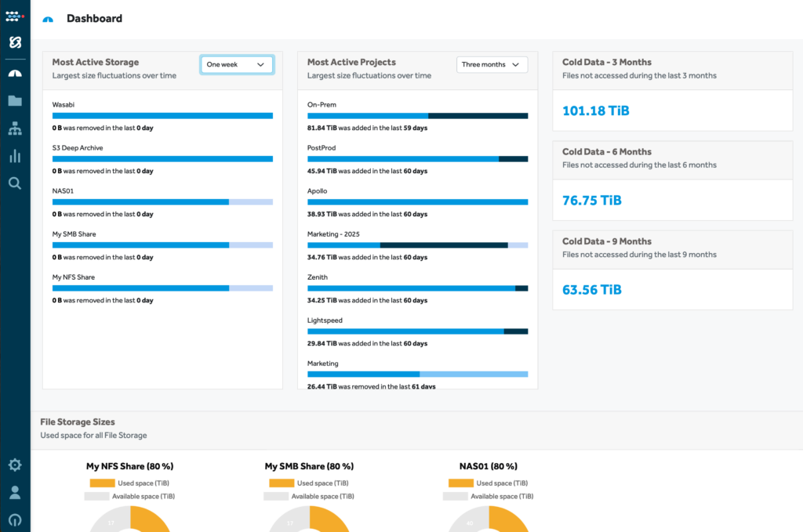
Task: Select the Zenith project name
Action: click(318, 277)
